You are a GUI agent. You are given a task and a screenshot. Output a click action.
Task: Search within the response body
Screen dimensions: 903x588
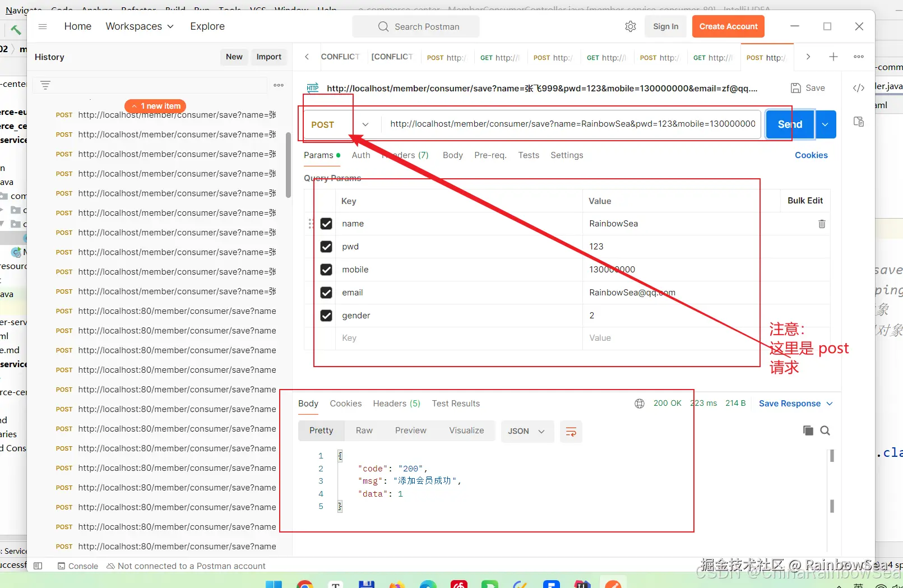tap(825, 430)
